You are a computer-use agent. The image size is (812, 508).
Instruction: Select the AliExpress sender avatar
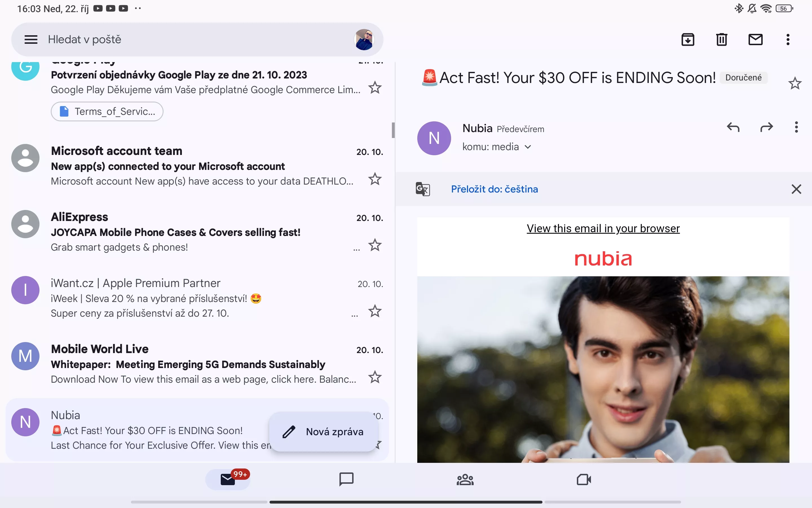pos(25,224)
